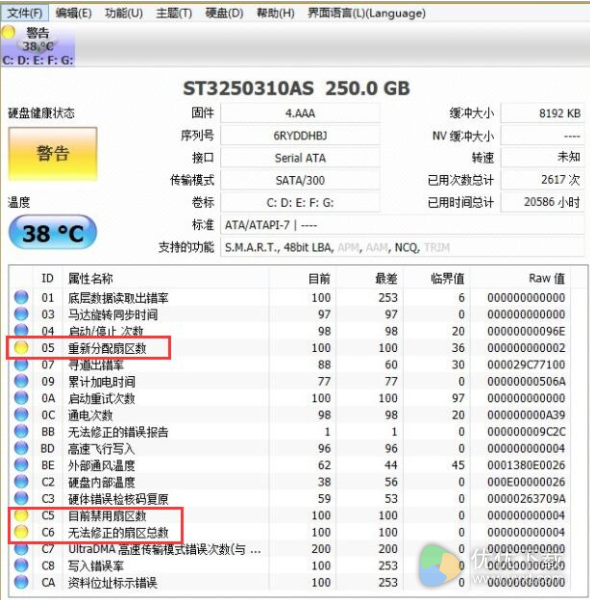The width and height of the screenshot is (590, 600).
Task: Click the blue status icon for row C3
Action: pos(21,499)
